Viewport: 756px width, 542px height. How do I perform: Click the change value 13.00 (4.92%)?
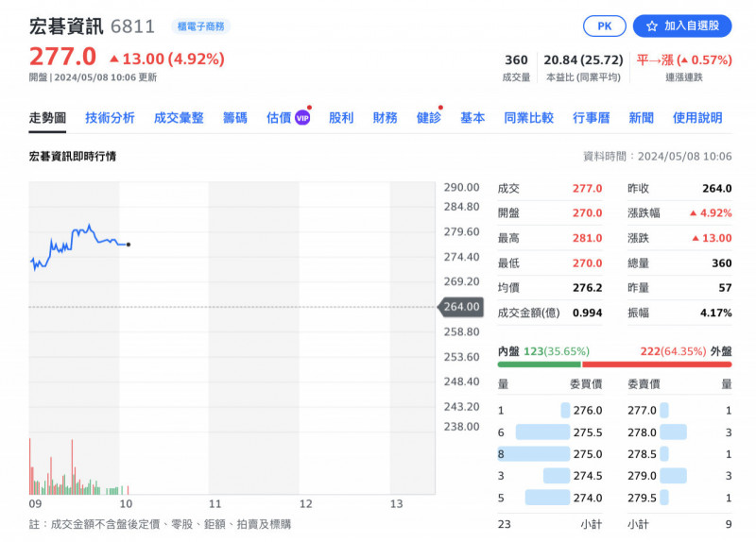pyautogui.click(x=167, y=59)
